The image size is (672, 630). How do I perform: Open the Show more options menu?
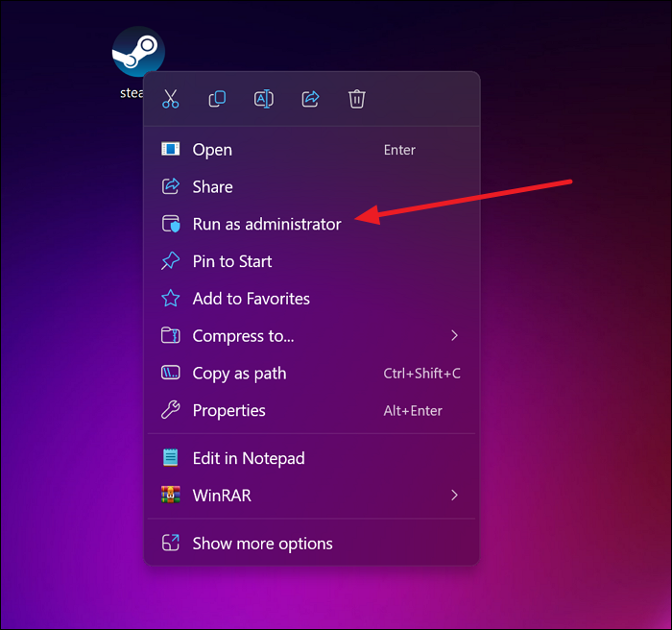click(262, 544)
